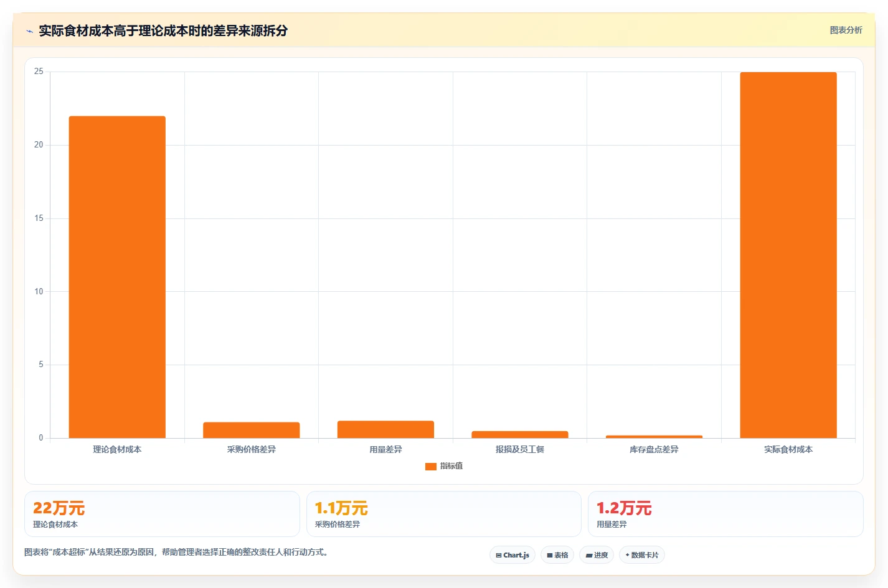Click the x-axis label 理论食材成本
Viewport: 888px width, 588px height.
click(x=117, y=449)
